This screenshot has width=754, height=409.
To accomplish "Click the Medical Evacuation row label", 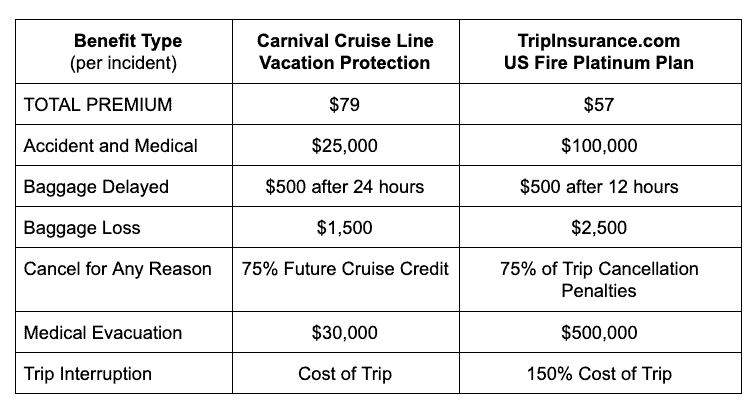I will pyautogui.click(x=103, y=333).
